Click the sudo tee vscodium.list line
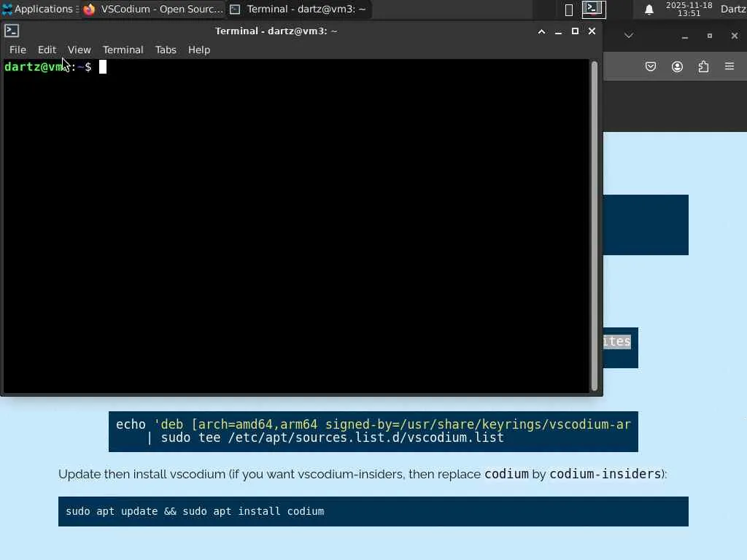Screen dimensions: 747x560 pyautogui.click(x=325, y=438)
